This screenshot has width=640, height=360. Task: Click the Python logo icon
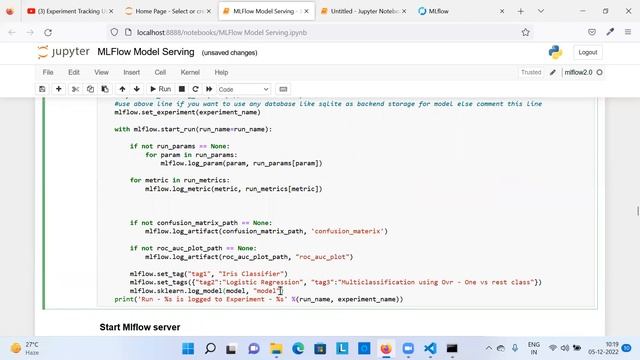tap(556, 52)
